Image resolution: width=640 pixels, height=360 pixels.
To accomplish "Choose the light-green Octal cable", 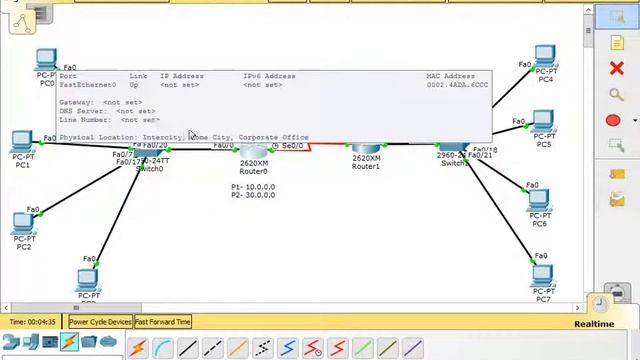I will tap(362, 348).
